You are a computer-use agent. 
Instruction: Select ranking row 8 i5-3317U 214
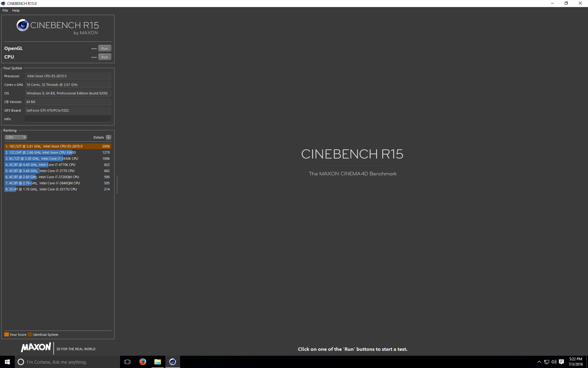pyautogui.click(x=58, y=189)
